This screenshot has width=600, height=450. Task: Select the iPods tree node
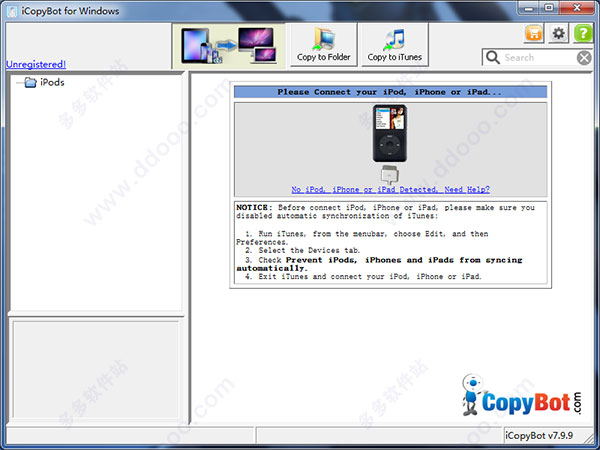click(52, 82)
